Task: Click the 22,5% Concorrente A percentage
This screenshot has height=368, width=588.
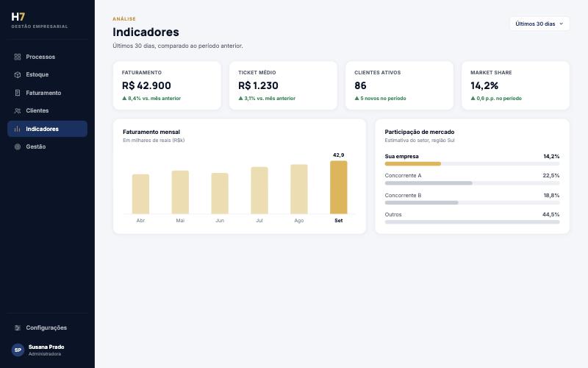Action: (551, 175)
